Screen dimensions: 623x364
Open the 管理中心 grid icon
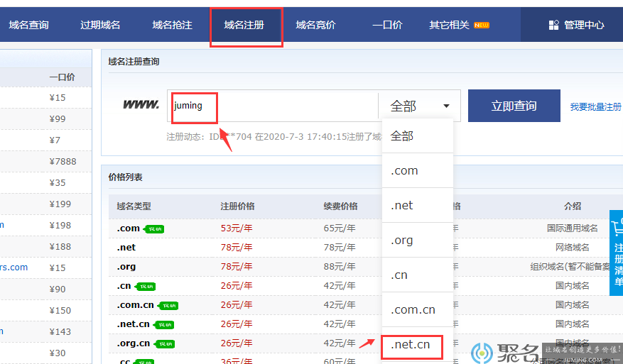[554, 25]
